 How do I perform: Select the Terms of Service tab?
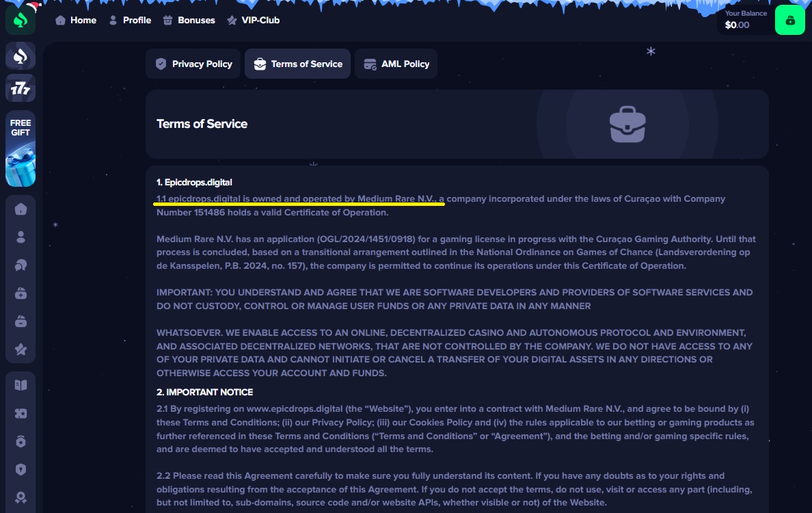pos(298,64)
